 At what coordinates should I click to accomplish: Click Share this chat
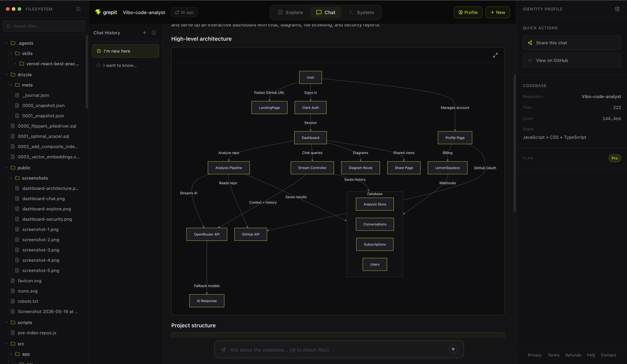click(x=572, y=43)
